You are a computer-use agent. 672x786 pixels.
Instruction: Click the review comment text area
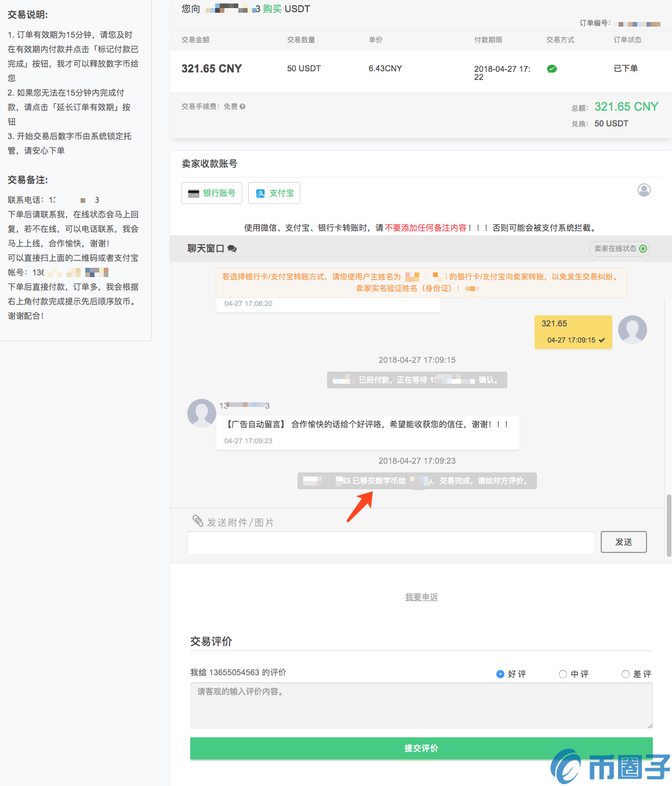point(421,705)
